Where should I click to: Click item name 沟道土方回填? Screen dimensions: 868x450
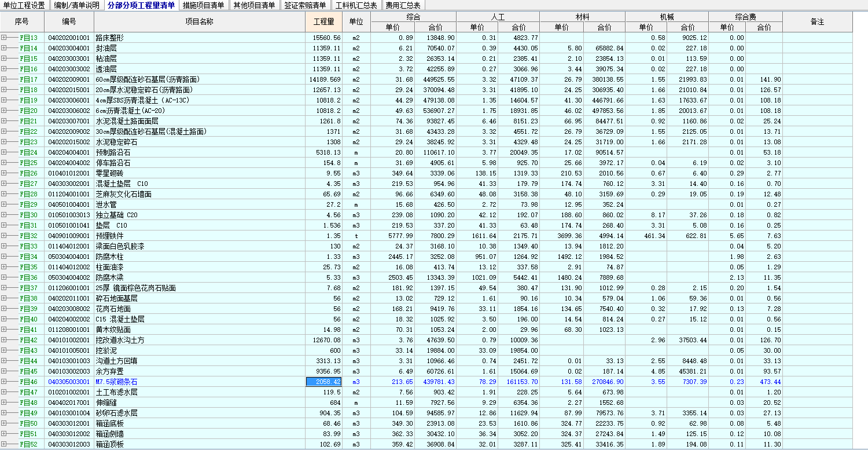click(116, 361)
